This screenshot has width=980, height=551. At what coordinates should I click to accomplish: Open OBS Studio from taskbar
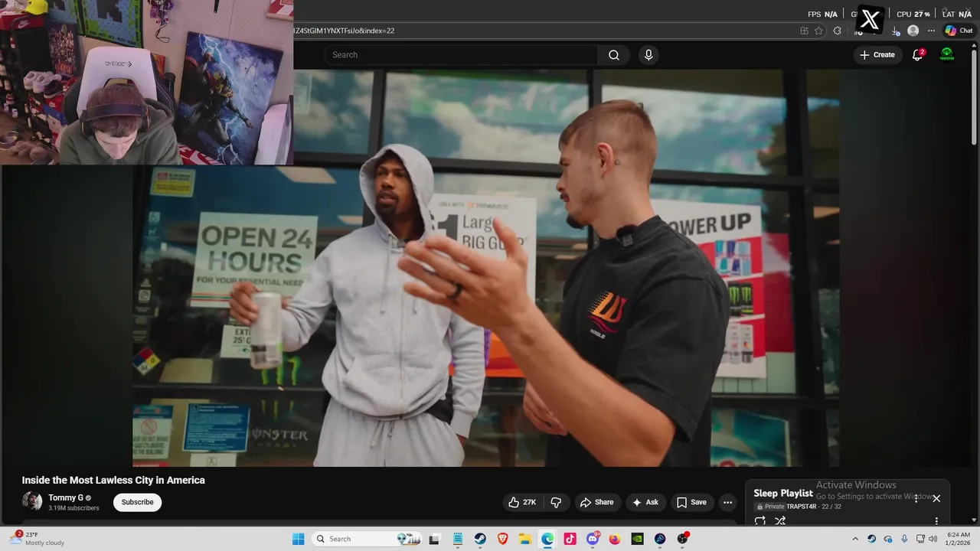point(682,539)
